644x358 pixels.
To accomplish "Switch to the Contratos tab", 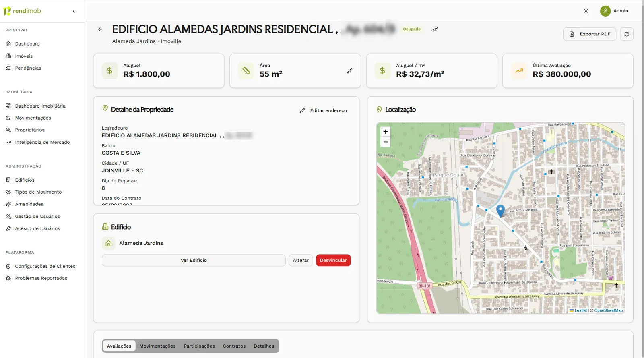I will [x=234, y=346].
